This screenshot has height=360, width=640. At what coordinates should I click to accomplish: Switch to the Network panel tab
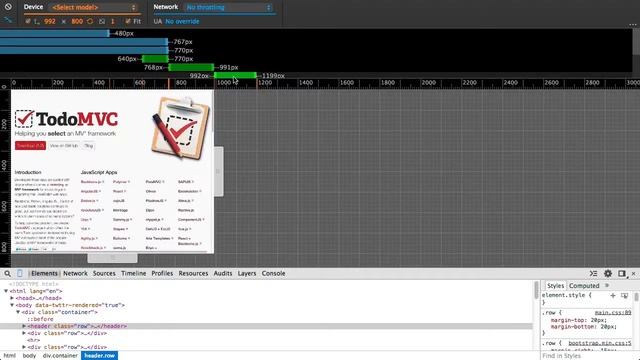point(76,273)
